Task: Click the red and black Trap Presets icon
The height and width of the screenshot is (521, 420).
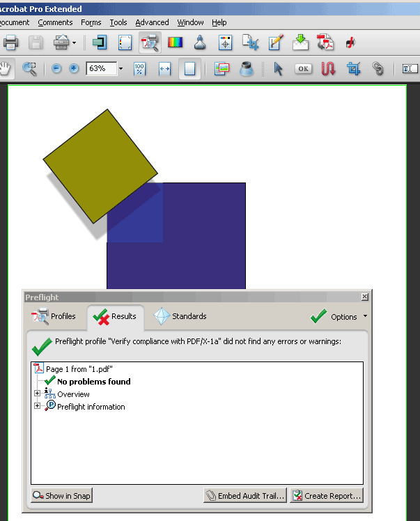Action: click(350, 42)
